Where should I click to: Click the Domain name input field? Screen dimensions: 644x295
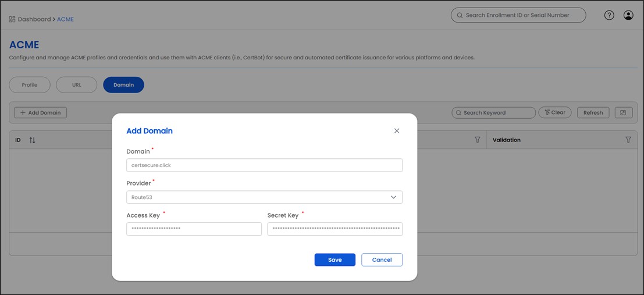point(264,165)
